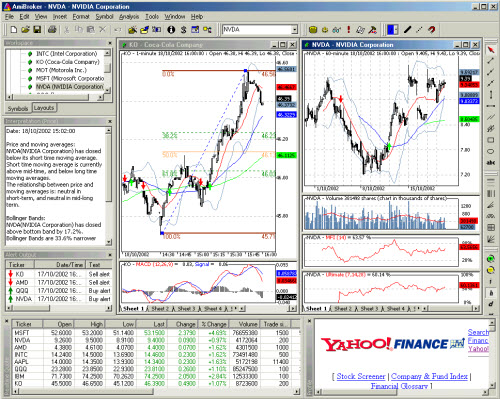Open the Stock Screener link
The height and width of the screenshot is (399, 500).
click(x=361, y=376)
